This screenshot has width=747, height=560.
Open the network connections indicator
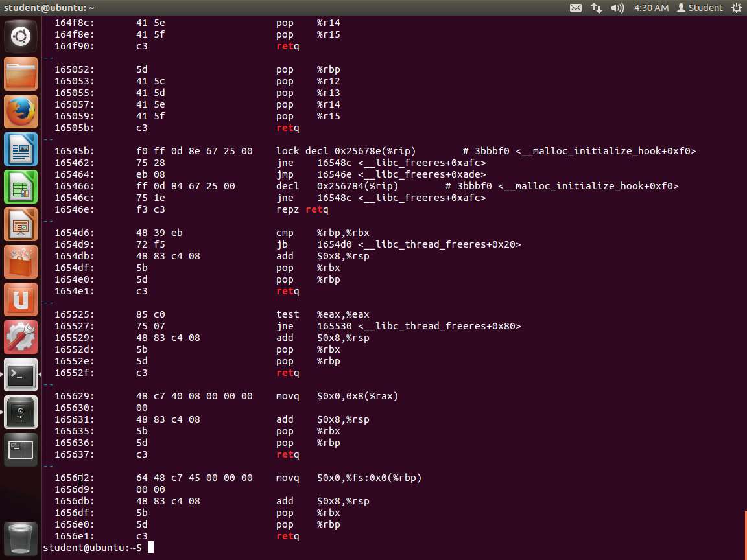click(x=597, y=8)
